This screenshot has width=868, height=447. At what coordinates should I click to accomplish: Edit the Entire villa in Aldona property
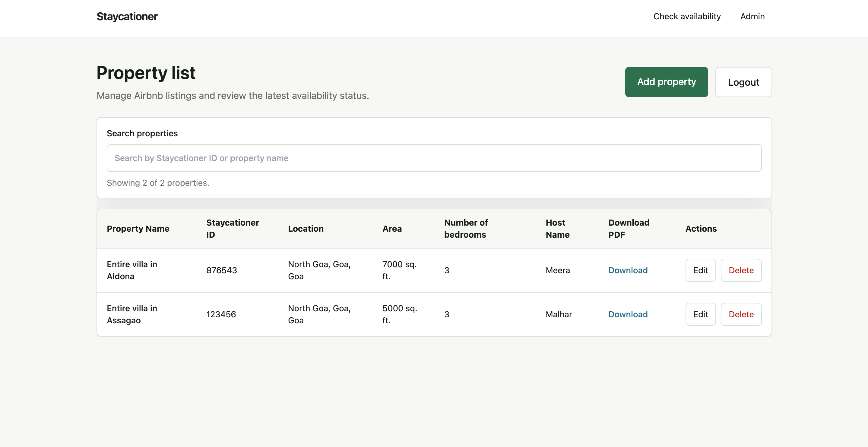pos(700,270)
